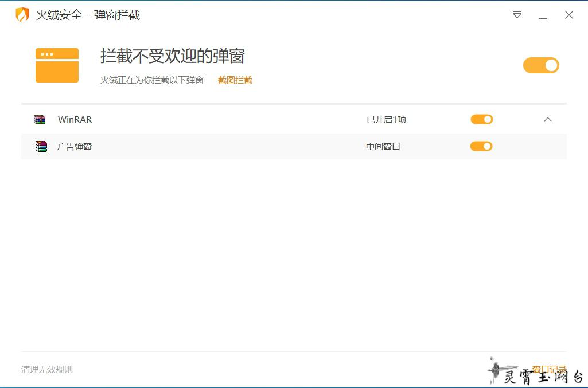Close the 火绒安全 popup blocker window

pyautogui.click(x=568, y=15)
